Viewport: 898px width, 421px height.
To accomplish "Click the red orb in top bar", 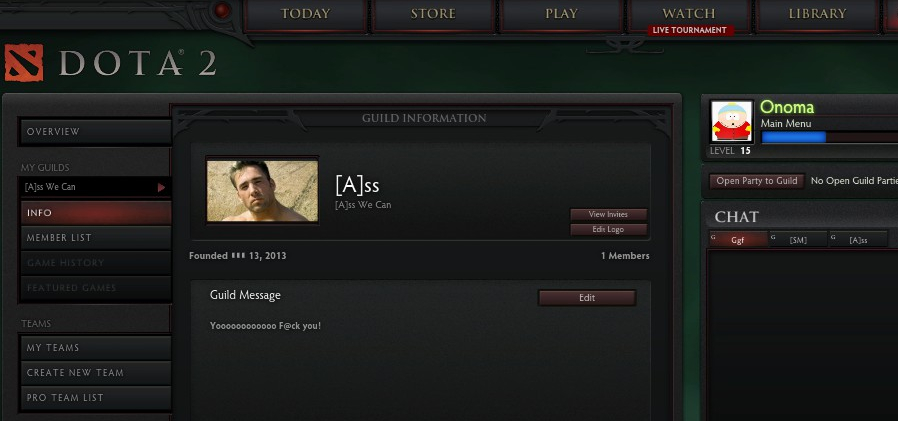I will (x=222, y=10).
